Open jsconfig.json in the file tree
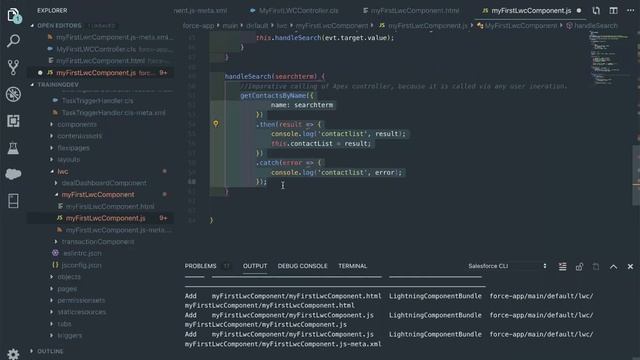Viewport: 640px width, 360px height. 81,265
